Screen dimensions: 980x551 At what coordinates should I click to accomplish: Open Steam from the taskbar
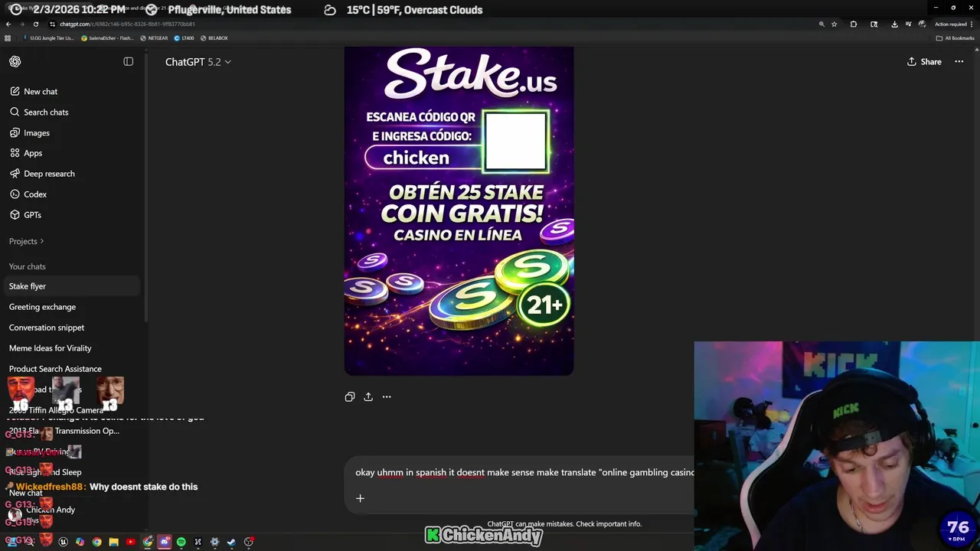tap(231, 542)
